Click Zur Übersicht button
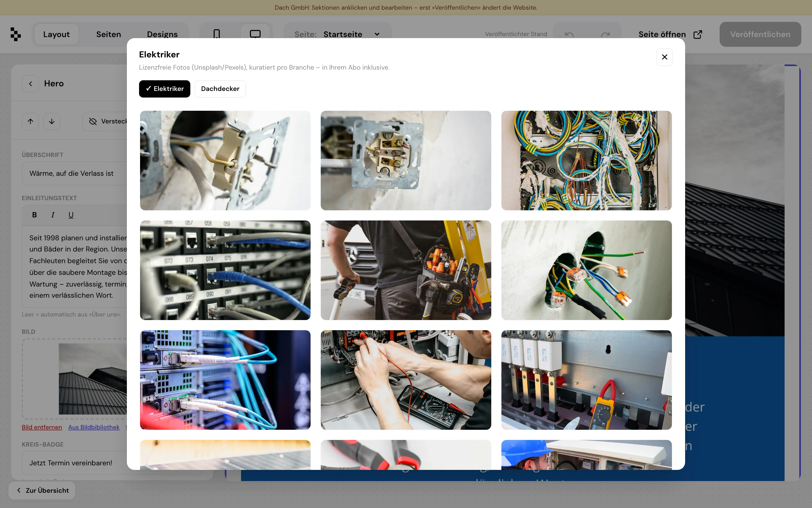The height and width of the screenshot is (508, 812). pyautogui.click(x=42, y=490)
